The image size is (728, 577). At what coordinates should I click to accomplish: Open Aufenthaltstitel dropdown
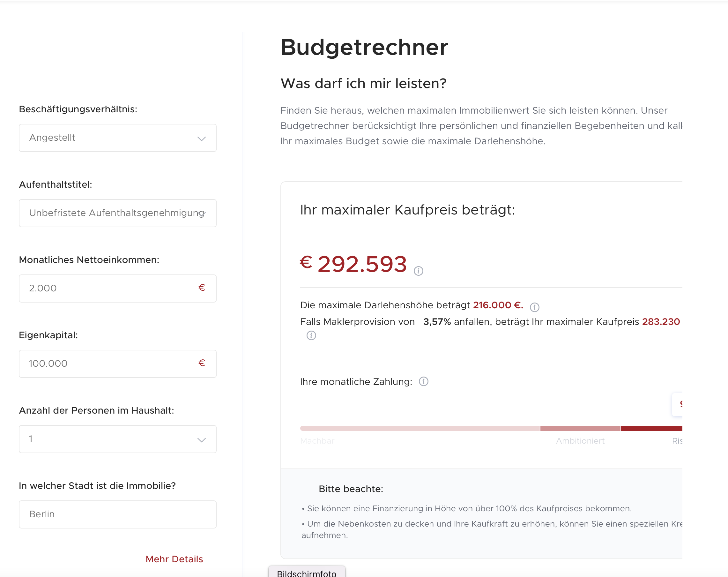[117, 213]
